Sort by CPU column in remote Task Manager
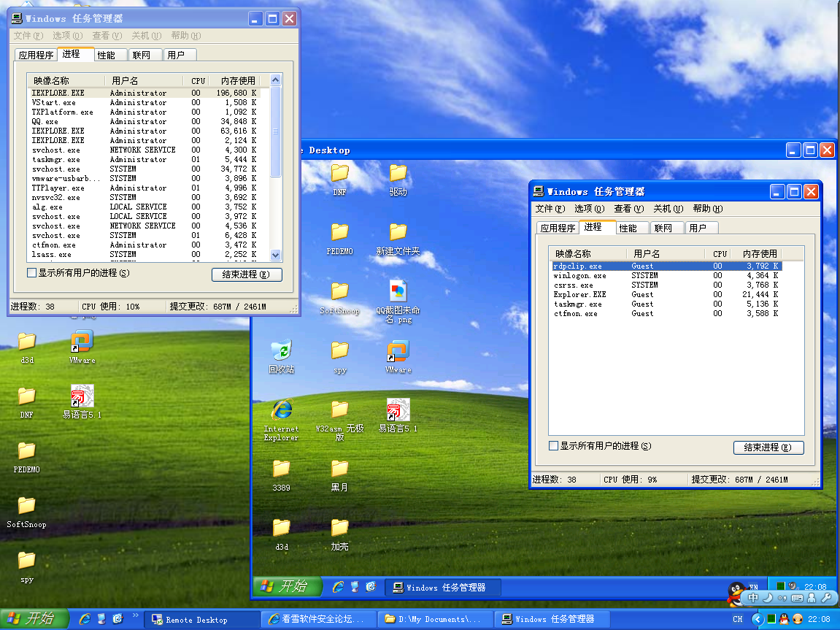This screenshot has height=630, width=840. [720, 253]
